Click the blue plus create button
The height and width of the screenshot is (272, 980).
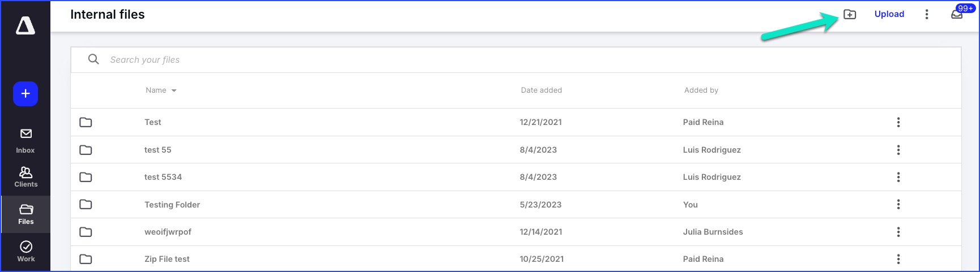25,94
